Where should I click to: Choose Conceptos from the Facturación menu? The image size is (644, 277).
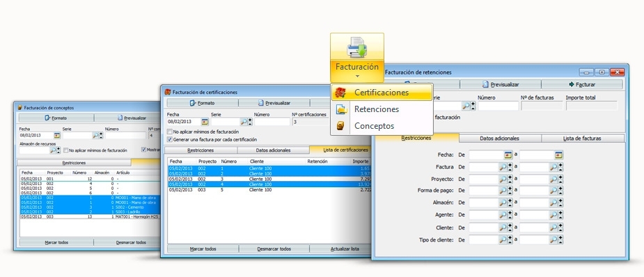click(x=382, y=126)
